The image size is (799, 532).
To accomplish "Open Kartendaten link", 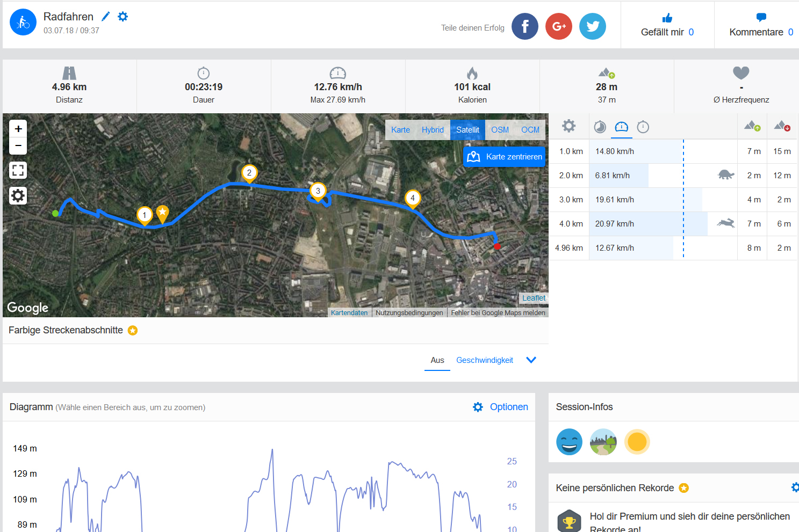I will tap(349, 313).
